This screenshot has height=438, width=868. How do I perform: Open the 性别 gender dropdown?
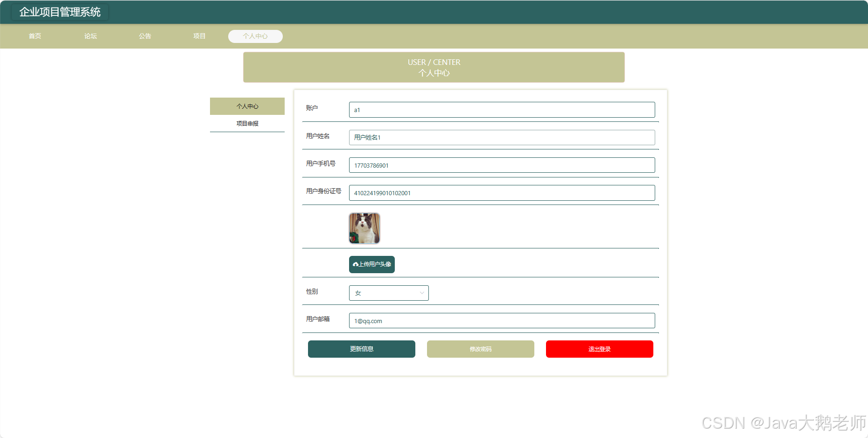point(389,293)
